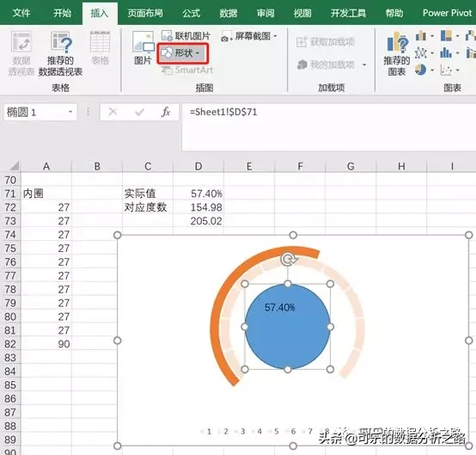Open the 帮助 (Help) tab
476x455 pixels.
pyautogui.click(x=394, y=13)
